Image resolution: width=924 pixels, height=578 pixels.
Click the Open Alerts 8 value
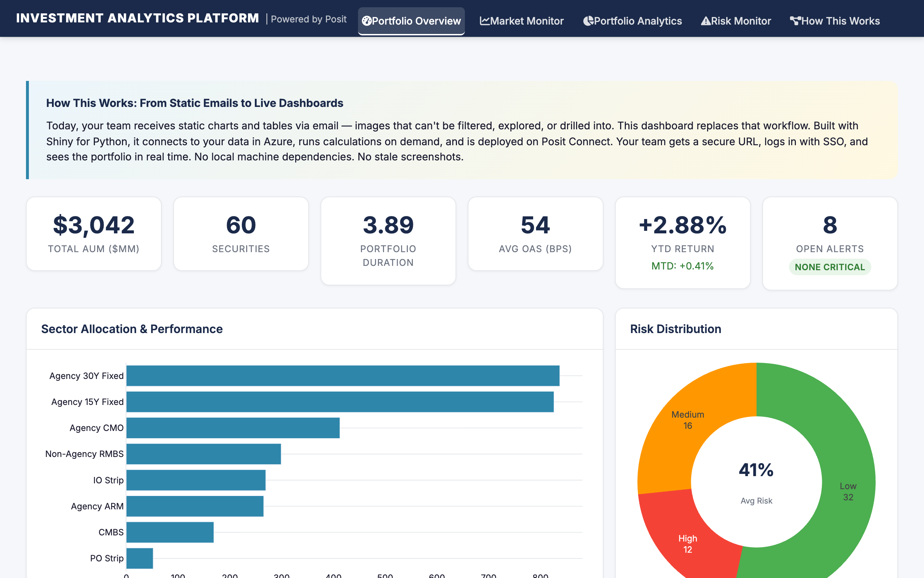pos(830,225)
